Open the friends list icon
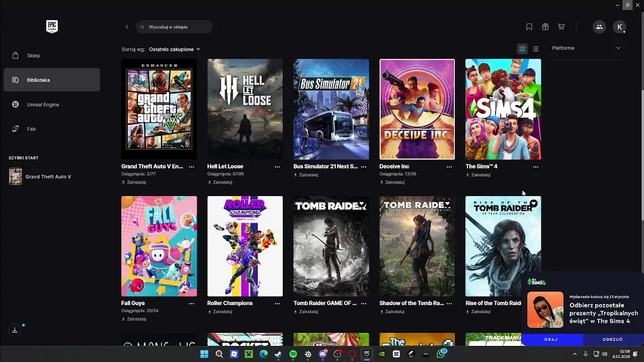This screenshot has width=644, height=362. (x=599, y=27)
